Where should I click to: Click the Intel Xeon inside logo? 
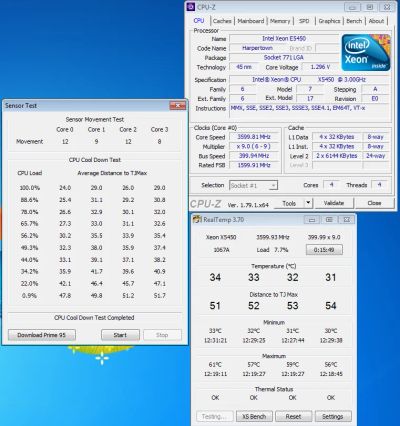[366, 52]
